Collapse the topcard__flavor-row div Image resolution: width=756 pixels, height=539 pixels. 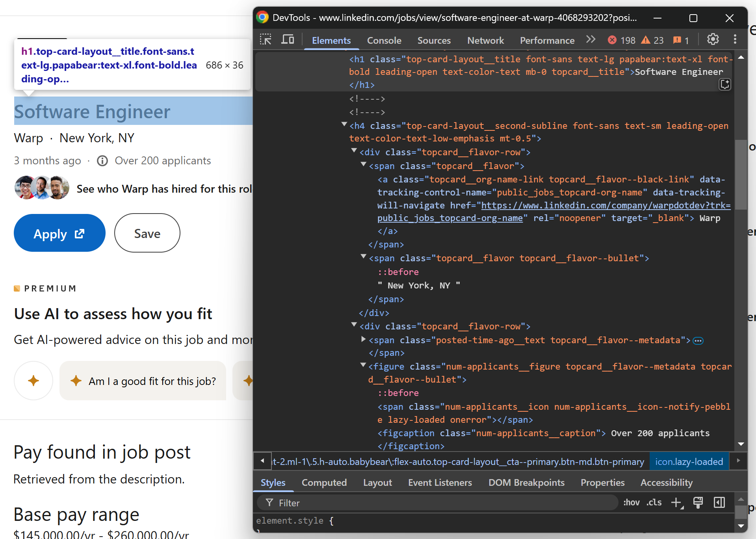tap(353, 152)
